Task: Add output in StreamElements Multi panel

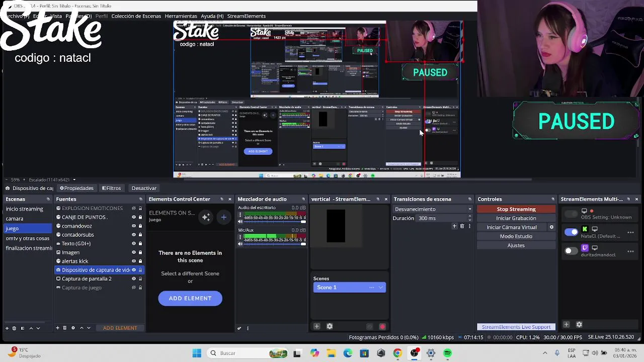Action: [566, 325]
